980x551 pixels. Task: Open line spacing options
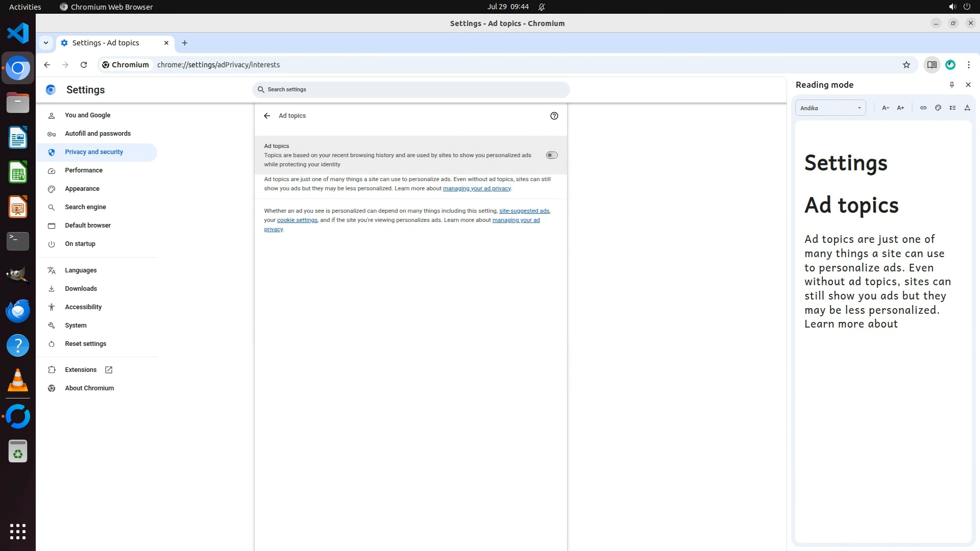coord(952,108)
